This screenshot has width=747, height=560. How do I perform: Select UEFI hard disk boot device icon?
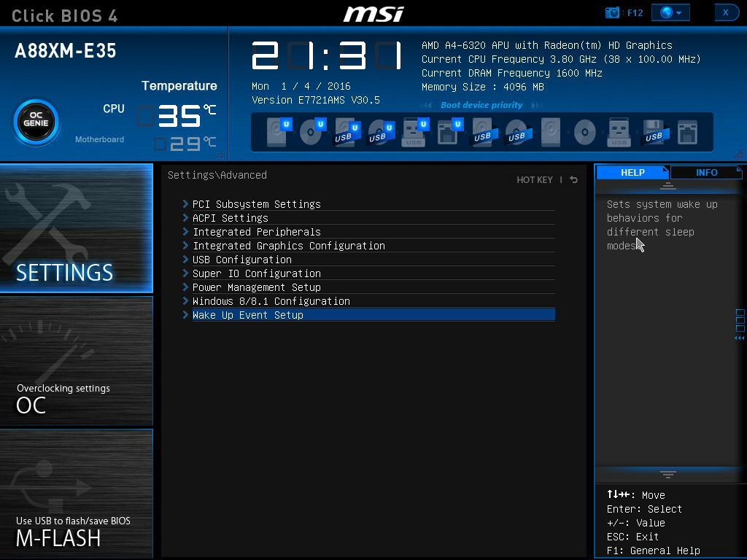point(279,132)
